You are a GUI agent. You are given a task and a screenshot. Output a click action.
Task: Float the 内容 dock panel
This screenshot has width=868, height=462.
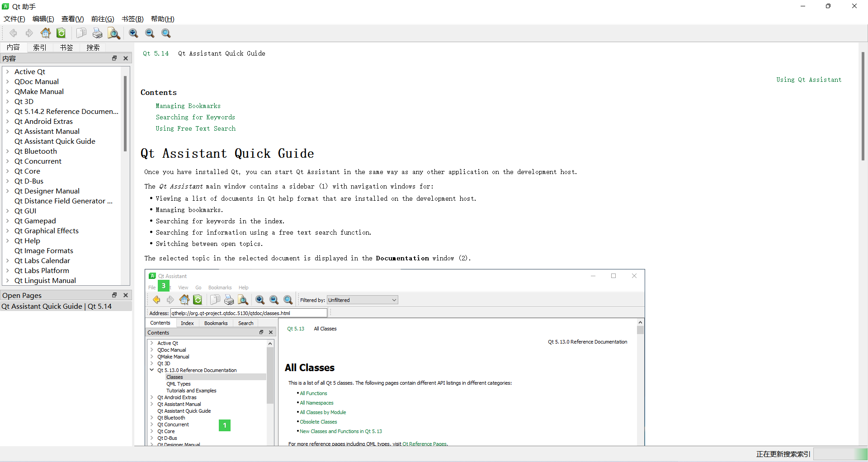114,58
